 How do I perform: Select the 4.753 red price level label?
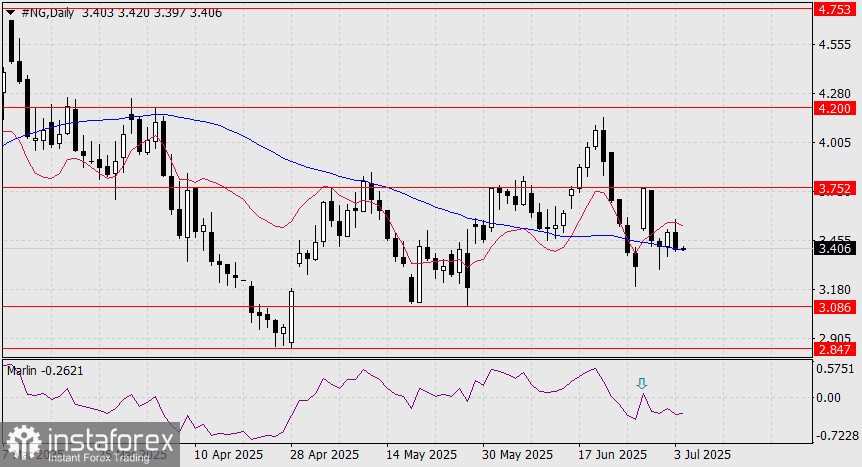pos(835,10)
